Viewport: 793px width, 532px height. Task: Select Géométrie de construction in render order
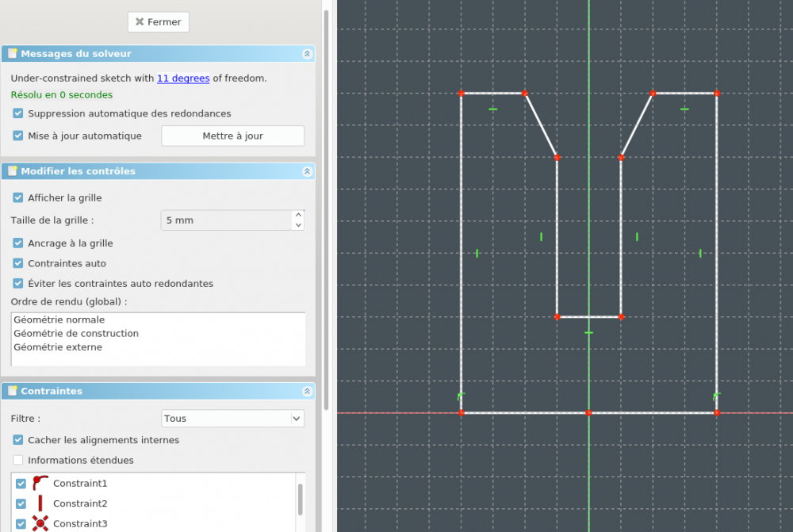pos(76,333)
